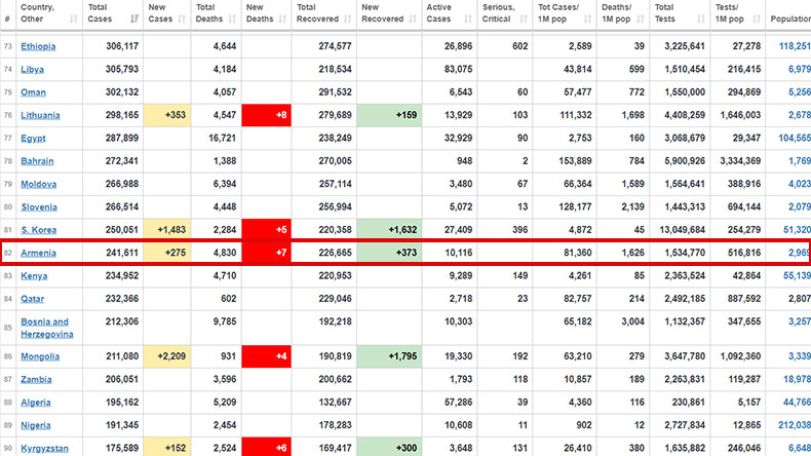
Task: Open the Bahrain country link
Action: click(x=37, y=161)
